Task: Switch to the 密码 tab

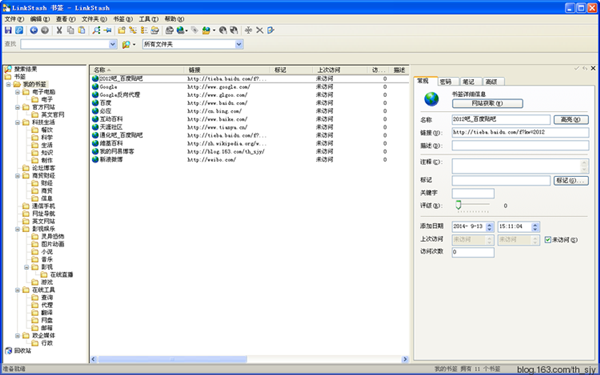Action: (448, 82)
